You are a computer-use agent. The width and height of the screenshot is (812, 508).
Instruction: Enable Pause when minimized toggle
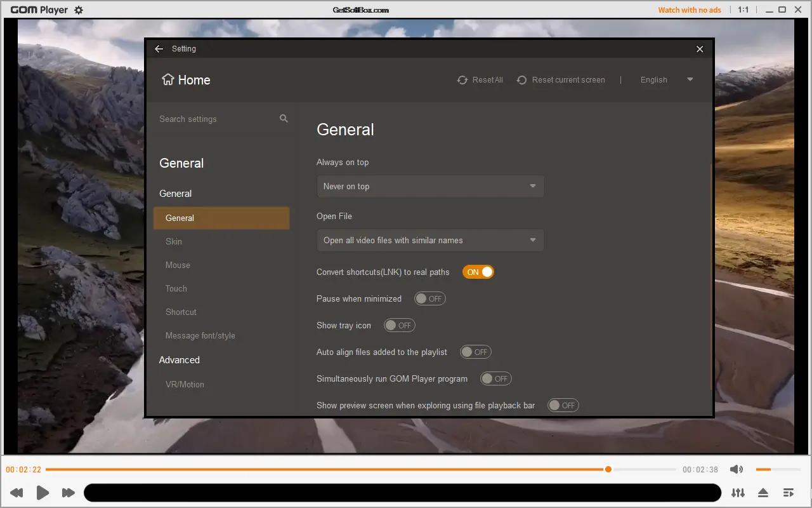click(430, 298)
